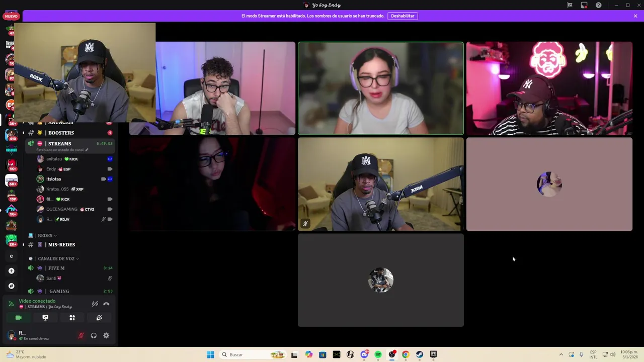The width and height of the screenshot is (644, 362).
Task: Open Discover servers compass icon
Action: click(x=11, y=286)
